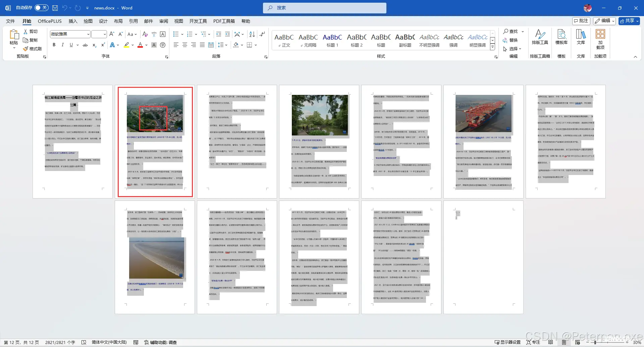This screenshot has height=347, width=644.
Task: Toggle Subscript formatting
Action: (94, 45)
